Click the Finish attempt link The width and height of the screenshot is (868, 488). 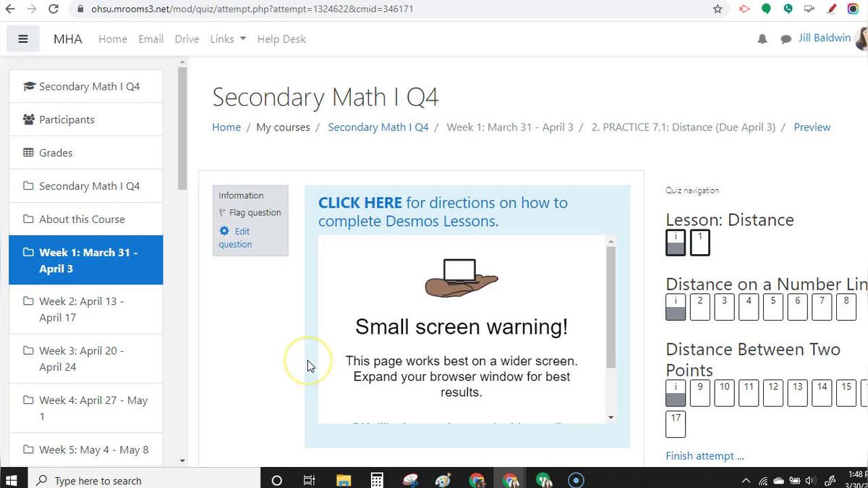point(705,455)
